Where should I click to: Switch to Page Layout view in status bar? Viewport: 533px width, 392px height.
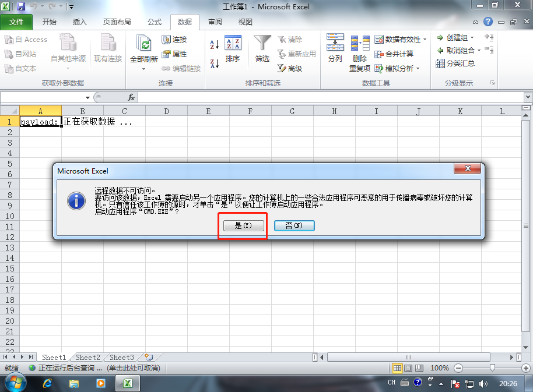[x=408, y=368]
